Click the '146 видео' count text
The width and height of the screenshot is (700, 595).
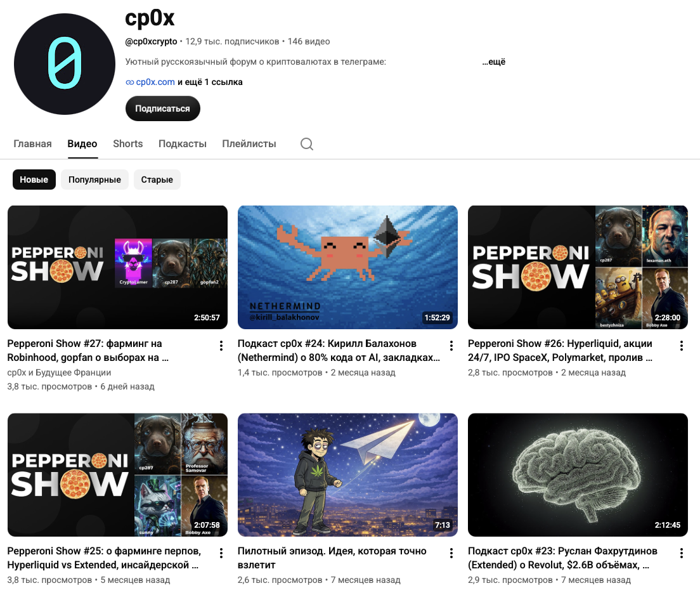point(309,41)
